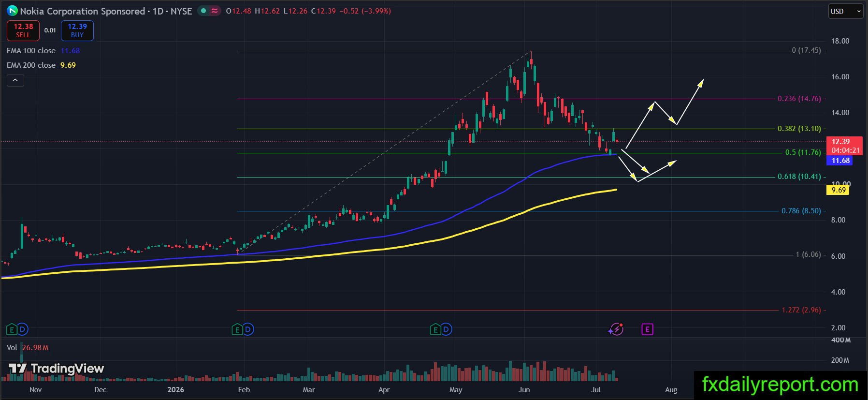This screenshot has height=400, width=868.
Task: Click the close price value C12.39
Action: 323,11
